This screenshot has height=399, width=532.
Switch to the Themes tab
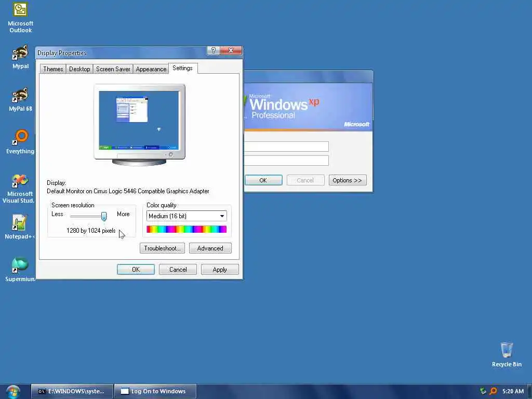click(x=53, y=69)
